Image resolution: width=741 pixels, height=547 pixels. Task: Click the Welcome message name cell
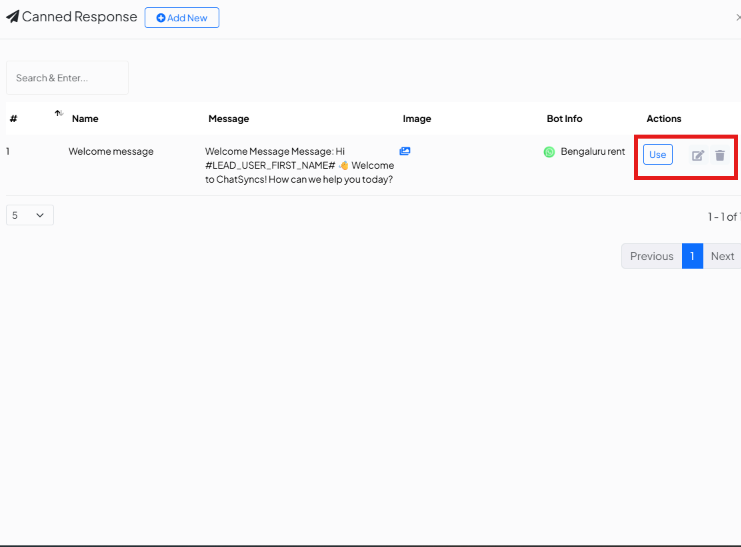coord(111,151)
